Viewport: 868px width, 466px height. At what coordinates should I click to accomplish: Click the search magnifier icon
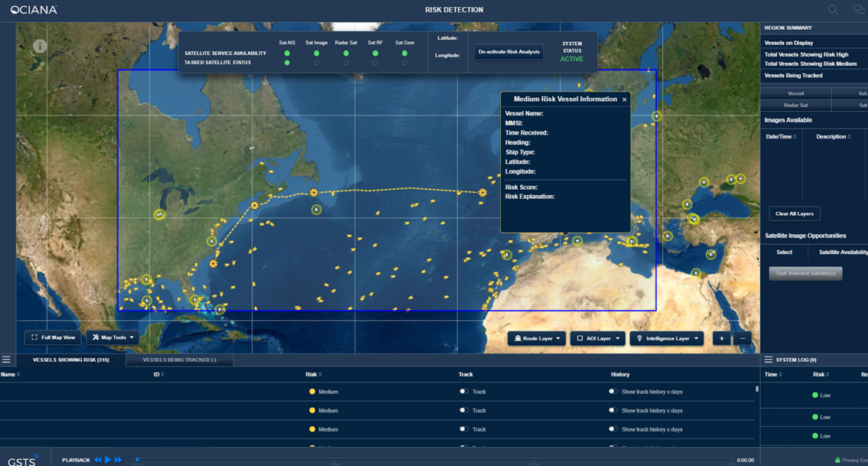[x=833, y=9]
